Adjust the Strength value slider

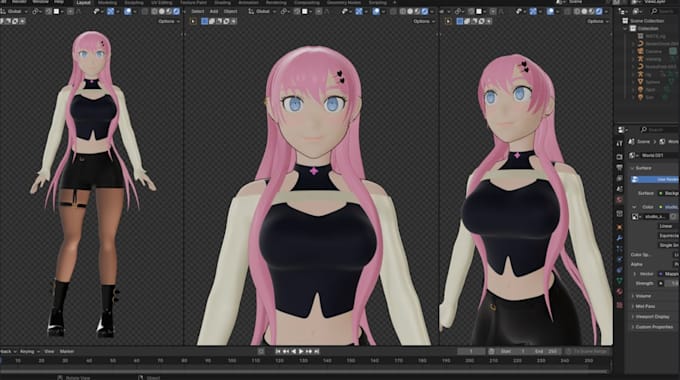coord(672,283)
